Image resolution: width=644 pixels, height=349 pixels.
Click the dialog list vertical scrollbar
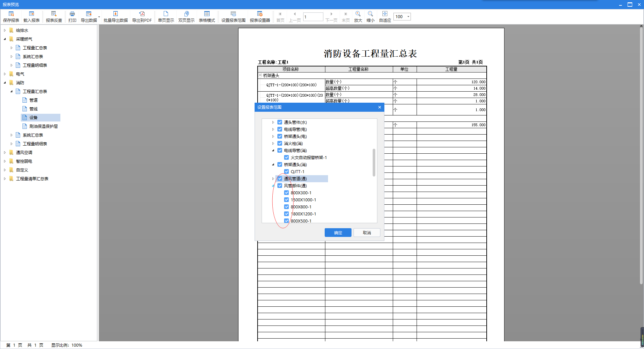pos(374,162)
